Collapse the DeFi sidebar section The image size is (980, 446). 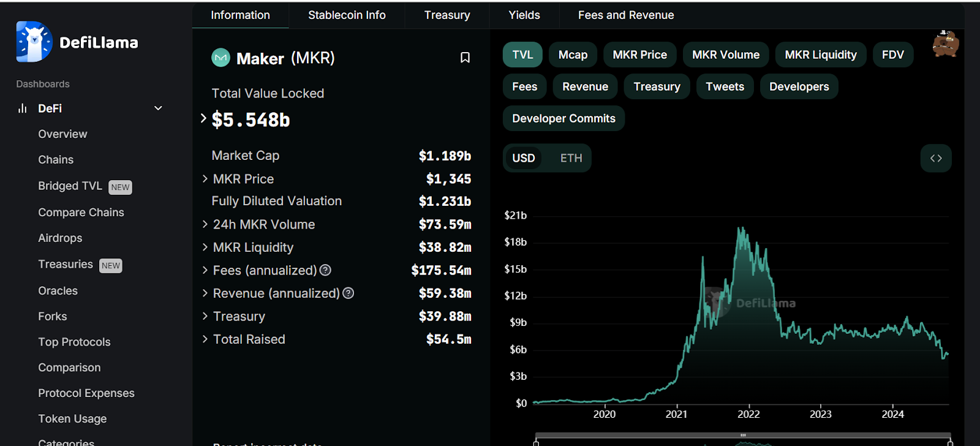point(158,108)
